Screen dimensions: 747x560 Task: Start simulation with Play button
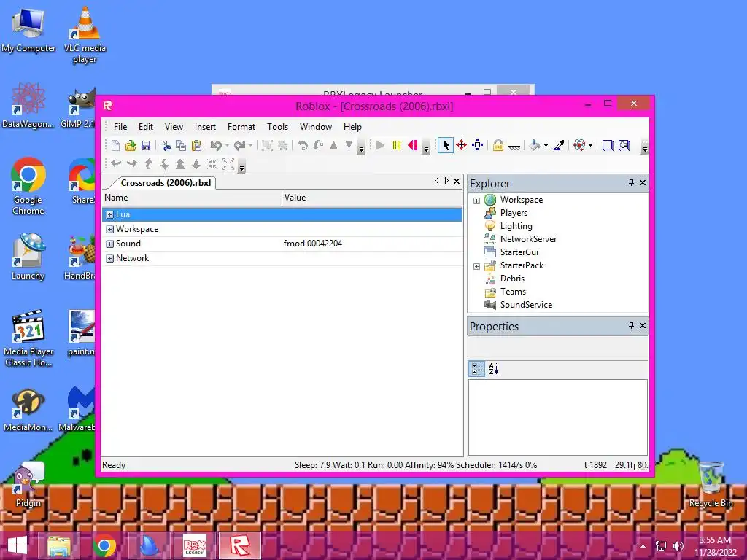[x=380, y=145]
